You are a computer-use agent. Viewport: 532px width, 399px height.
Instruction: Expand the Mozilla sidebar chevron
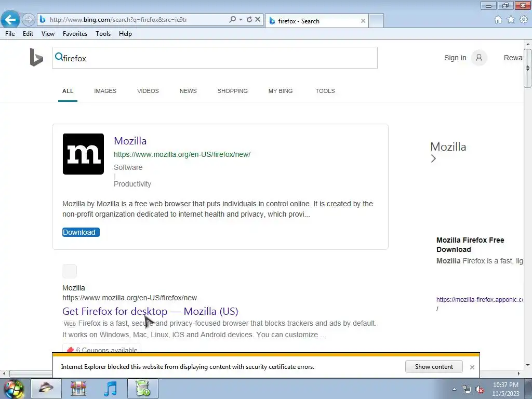click(433, 158)
